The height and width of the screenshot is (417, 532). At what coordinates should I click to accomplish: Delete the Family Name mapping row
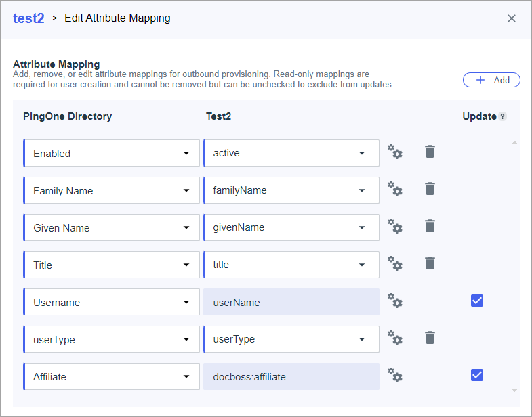[x=430, y=189]
